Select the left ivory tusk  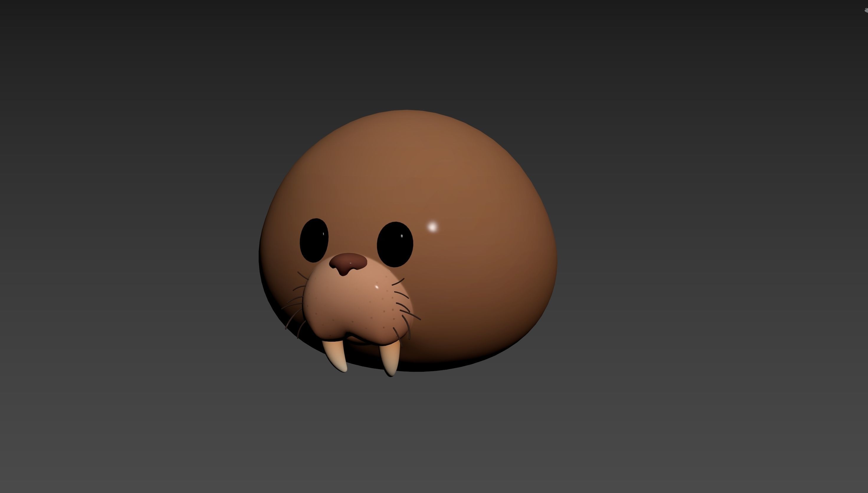[x=335, y=356]
